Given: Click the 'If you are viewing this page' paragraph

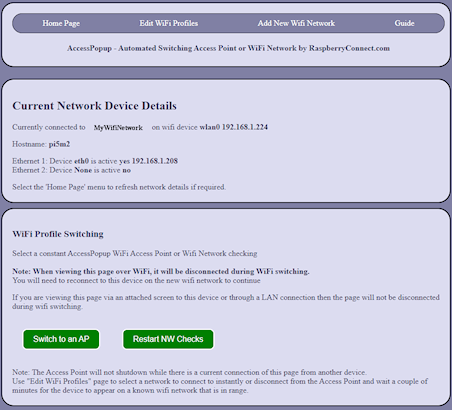Looking at the screenshot, I should click(x=226, y=302).
